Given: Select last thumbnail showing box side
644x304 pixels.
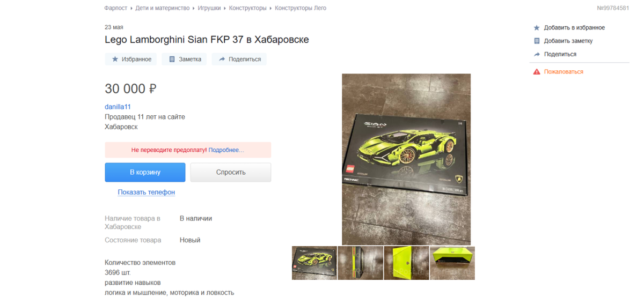Looking at the screenshot, I should (452, 263).
